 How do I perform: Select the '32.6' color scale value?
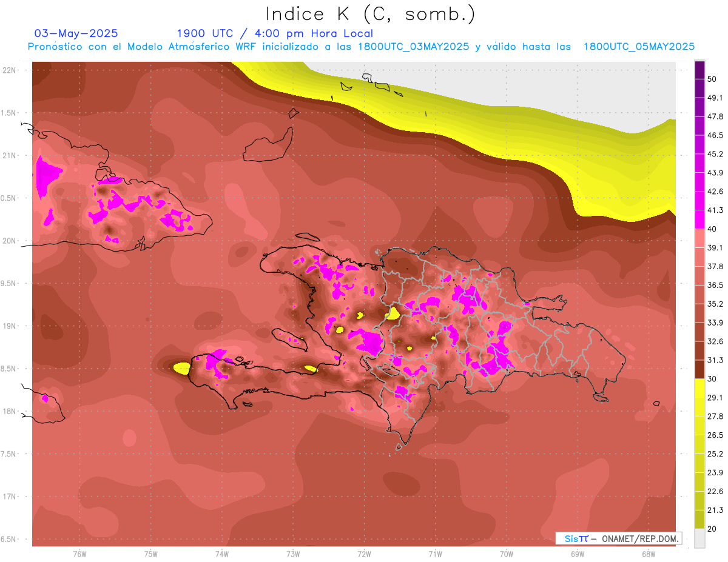pos(715,341)
